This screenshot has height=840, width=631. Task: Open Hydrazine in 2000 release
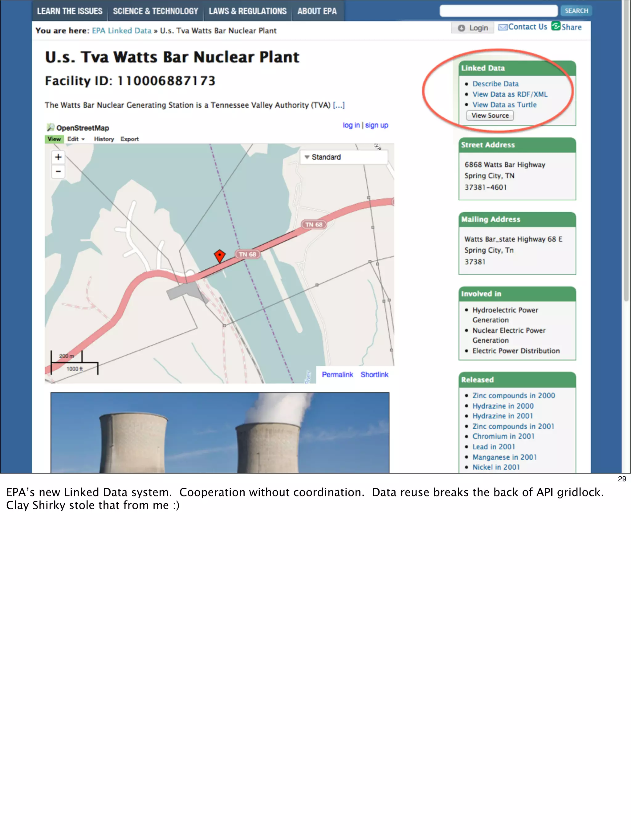503,406
